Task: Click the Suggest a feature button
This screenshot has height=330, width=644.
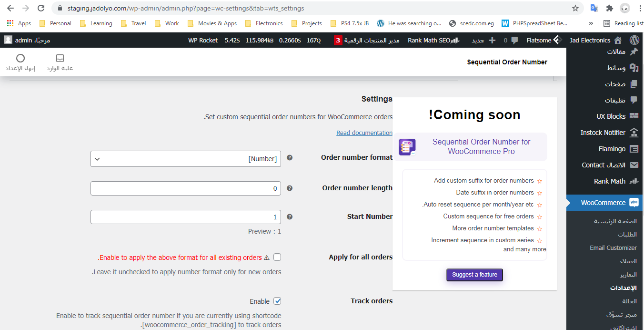Action: 474,275
